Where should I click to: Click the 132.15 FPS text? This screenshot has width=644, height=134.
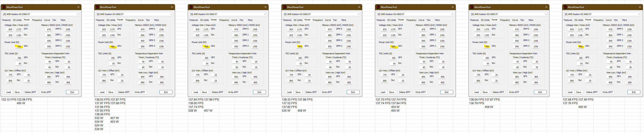(9, 99)
